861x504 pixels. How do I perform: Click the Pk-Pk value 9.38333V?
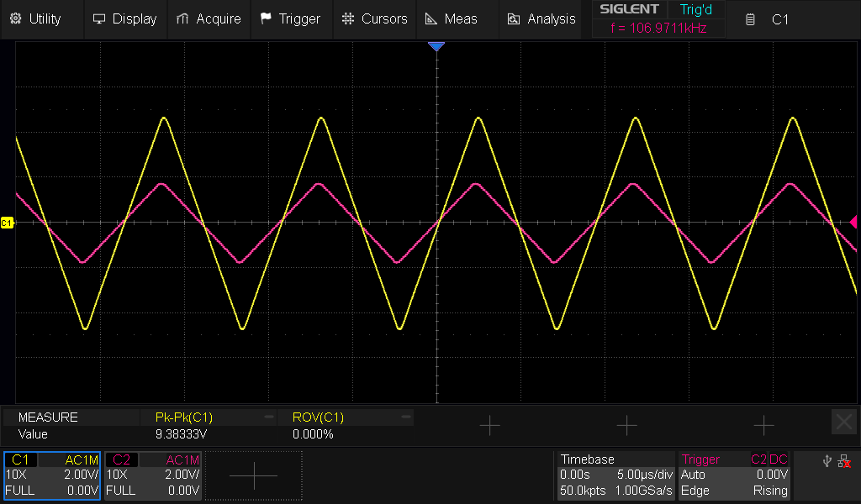tap(182, 434)
